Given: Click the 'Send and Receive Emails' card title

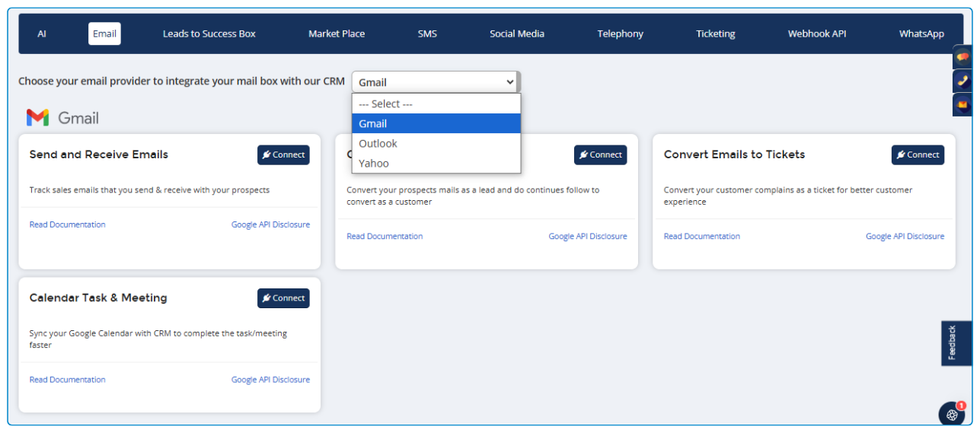Looking at the screenshot, I should [x=99, y=154].
